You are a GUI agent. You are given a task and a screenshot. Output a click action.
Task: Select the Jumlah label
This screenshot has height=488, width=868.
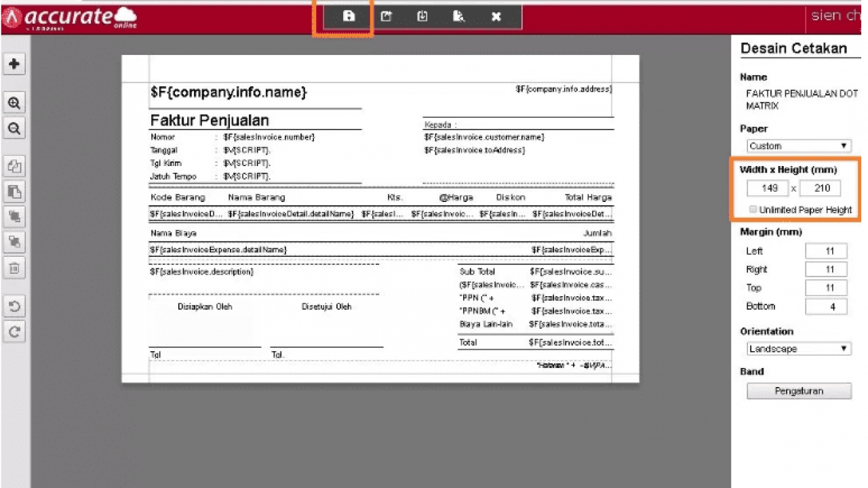597,233
